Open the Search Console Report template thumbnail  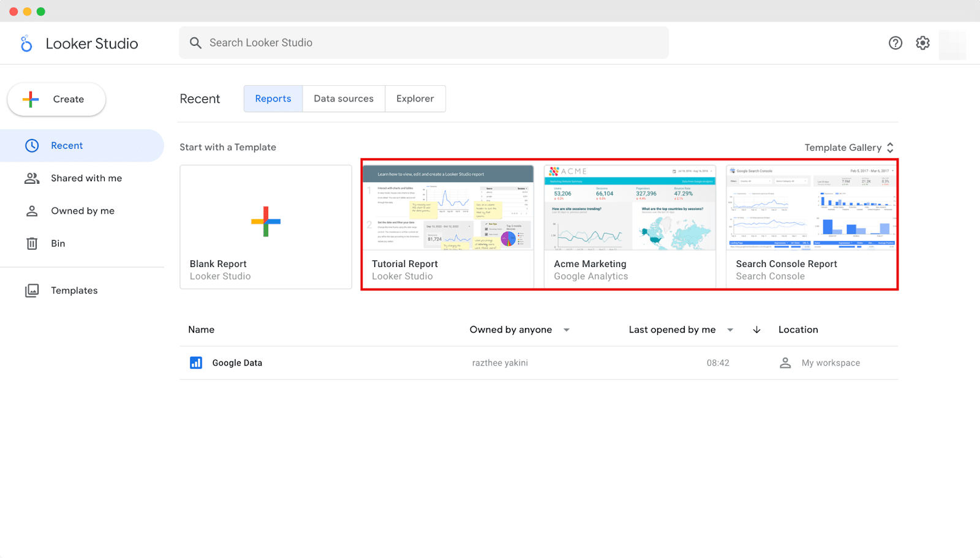[812, 207]
